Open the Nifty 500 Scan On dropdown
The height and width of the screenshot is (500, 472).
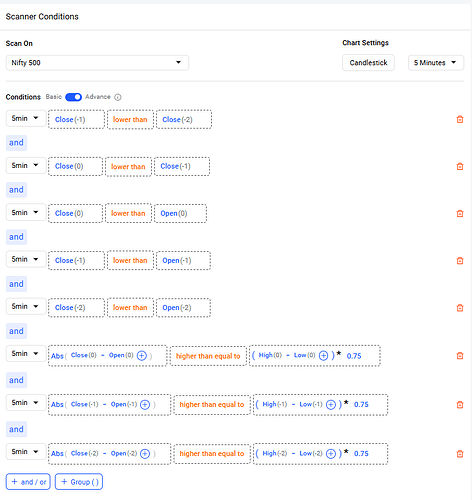point(97,63)
